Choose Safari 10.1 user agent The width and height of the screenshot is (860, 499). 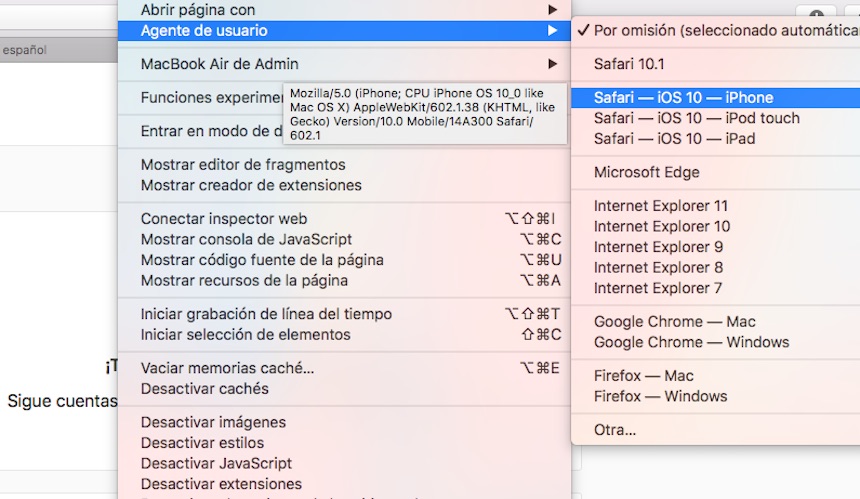629,64
